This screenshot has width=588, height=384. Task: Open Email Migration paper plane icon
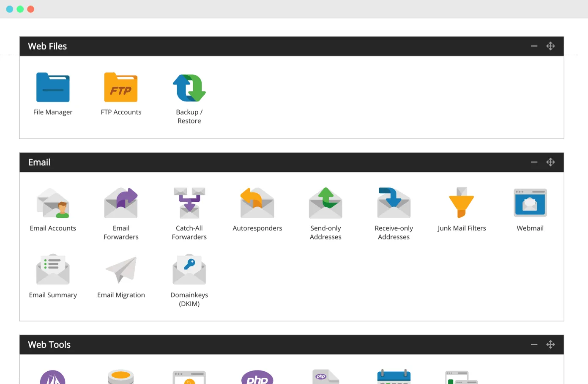click(x=121, y=269)
